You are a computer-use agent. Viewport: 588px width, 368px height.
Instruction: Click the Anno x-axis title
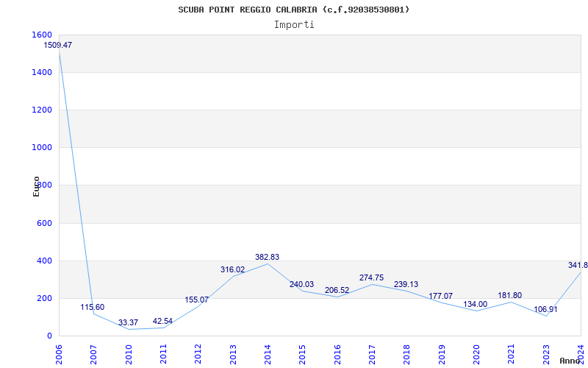570,361
